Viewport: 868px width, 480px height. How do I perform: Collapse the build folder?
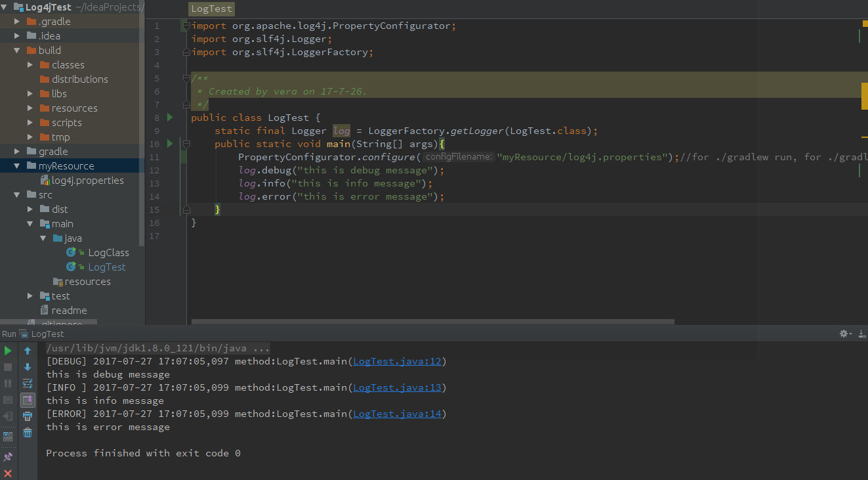point(17,51)
